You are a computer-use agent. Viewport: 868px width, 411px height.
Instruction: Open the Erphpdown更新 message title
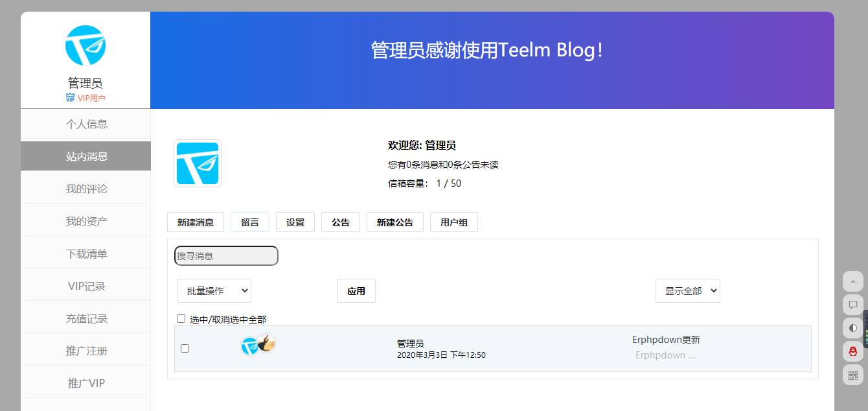tap(666, 340)
